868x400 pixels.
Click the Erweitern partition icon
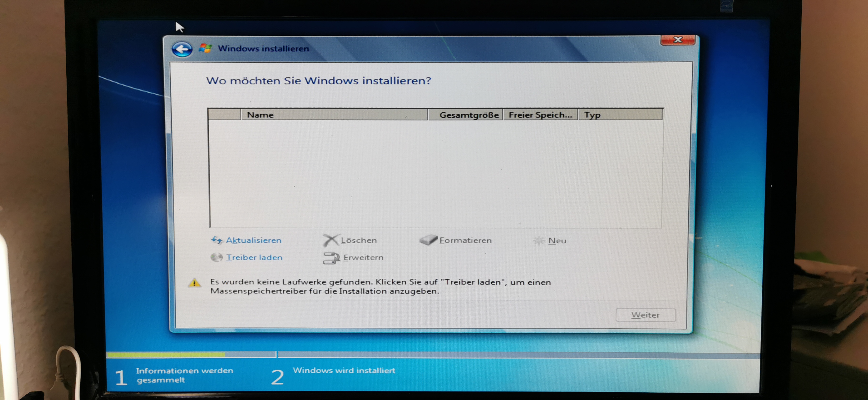[331, 258]
